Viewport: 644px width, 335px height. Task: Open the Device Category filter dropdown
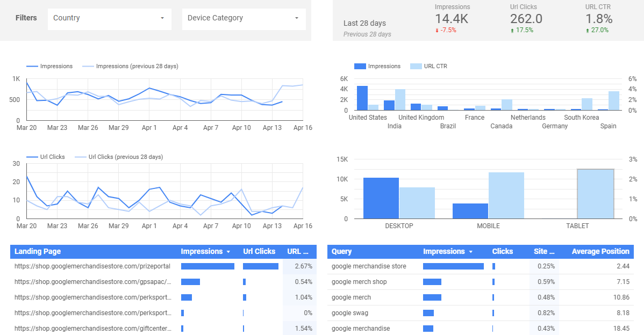244,19
